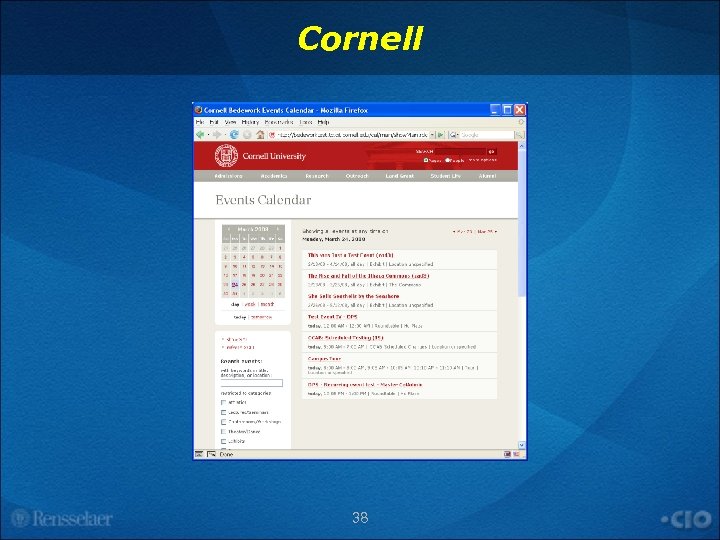Open the File menu
This screenshot has width=720, height=540.
point(200,122)
